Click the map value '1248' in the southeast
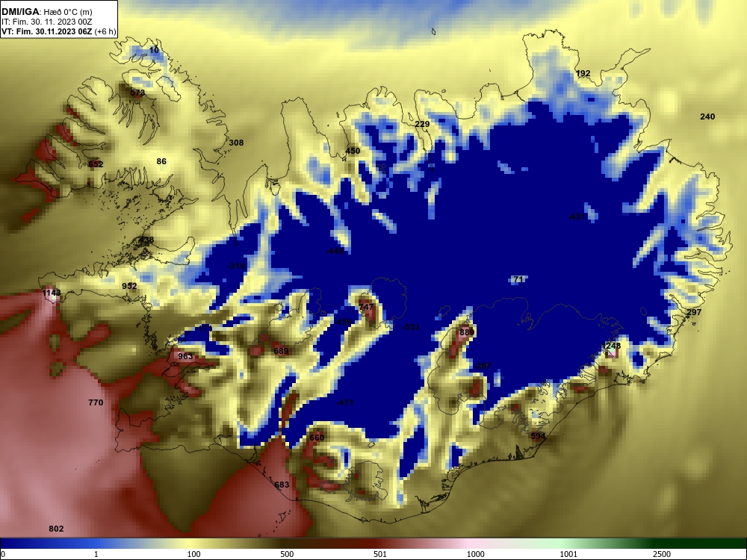Viewport: 747px width, 560px height. click(x=611, y=346)
